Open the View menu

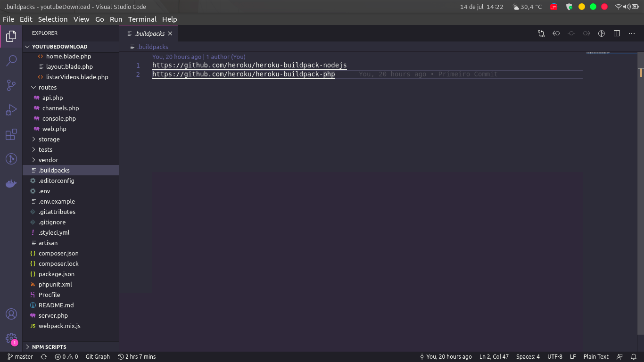tap(81, 19)
